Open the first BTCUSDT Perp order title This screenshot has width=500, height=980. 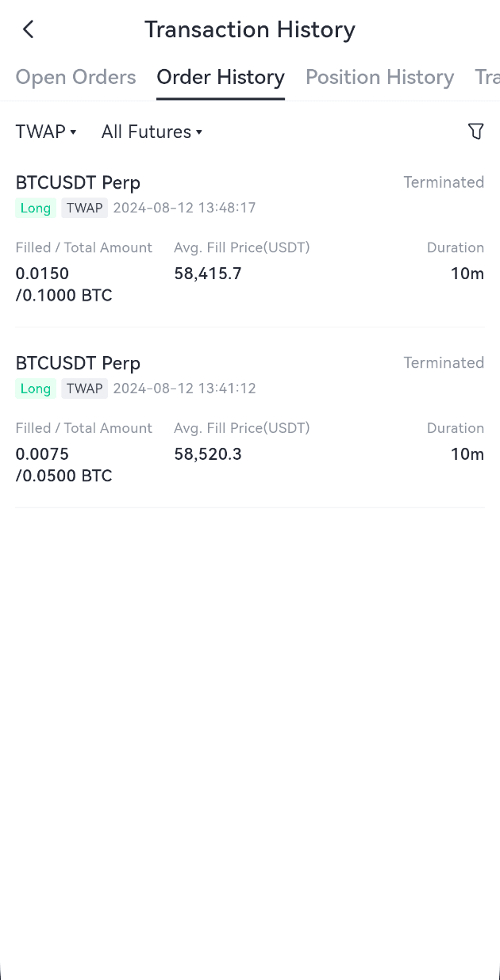pyautogui.click(x=78, y=182)
